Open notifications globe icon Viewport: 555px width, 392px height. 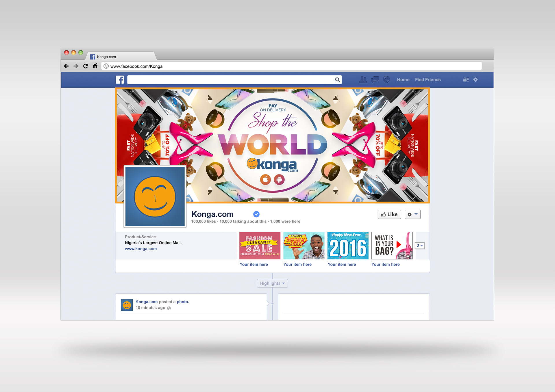(386, 80)
